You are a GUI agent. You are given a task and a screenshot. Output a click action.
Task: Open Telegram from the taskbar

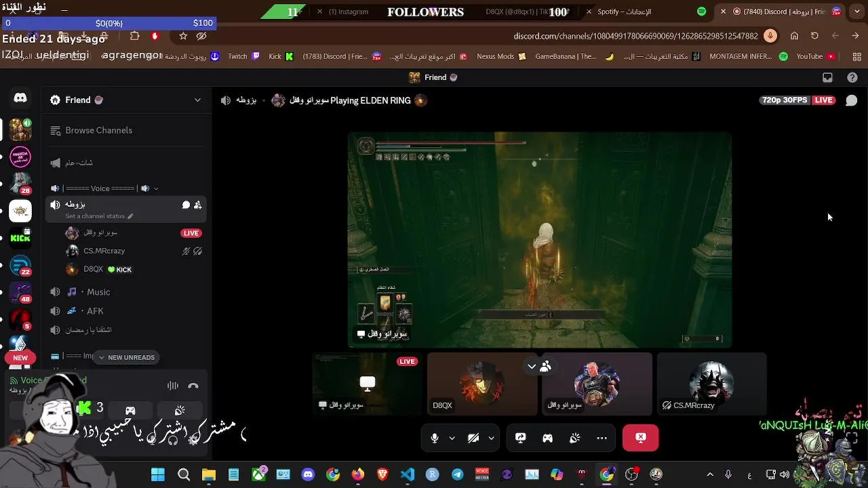pos(457,474)
